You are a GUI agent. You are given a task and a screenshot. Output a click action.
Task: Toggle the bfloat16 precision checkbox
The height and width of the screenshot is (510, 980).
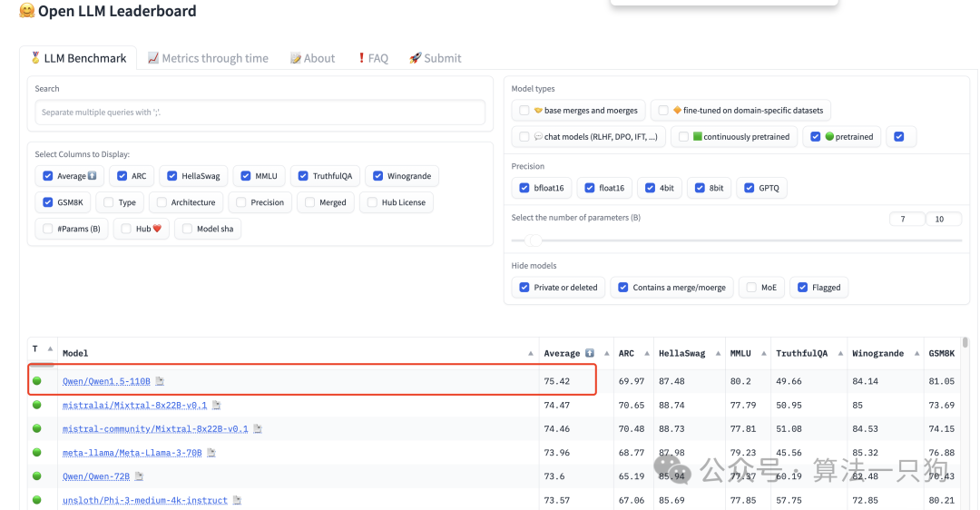point(524,188)
